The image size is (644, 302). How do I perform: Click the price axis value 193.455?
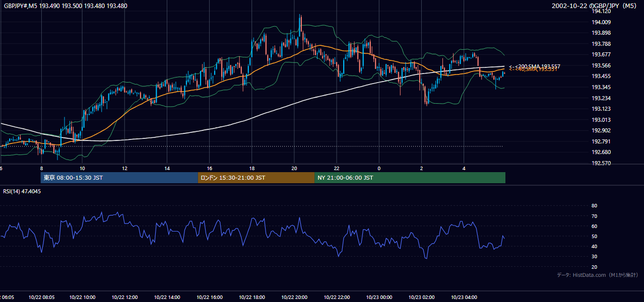click(602, 76)
